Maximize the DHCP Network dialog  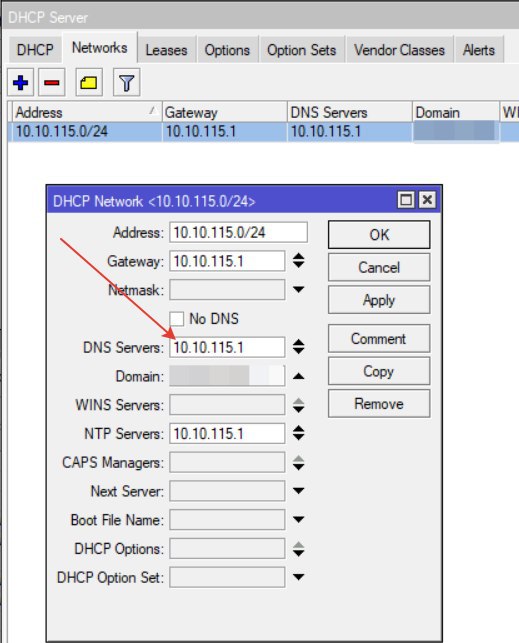[x=406, y=200]
